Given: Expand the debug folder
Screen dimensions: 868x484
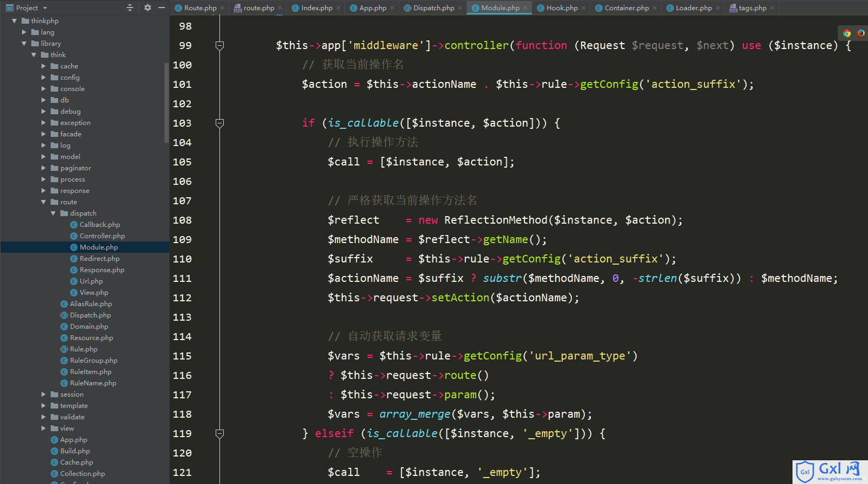Looking at the screenshot, I should (x=43, y=112).
